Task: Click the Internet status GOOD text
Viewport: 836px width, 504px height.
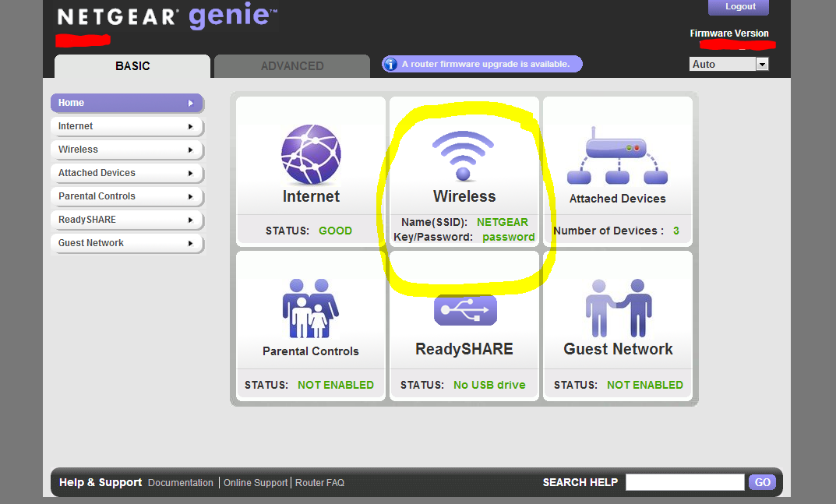Action: click(335, 231)
